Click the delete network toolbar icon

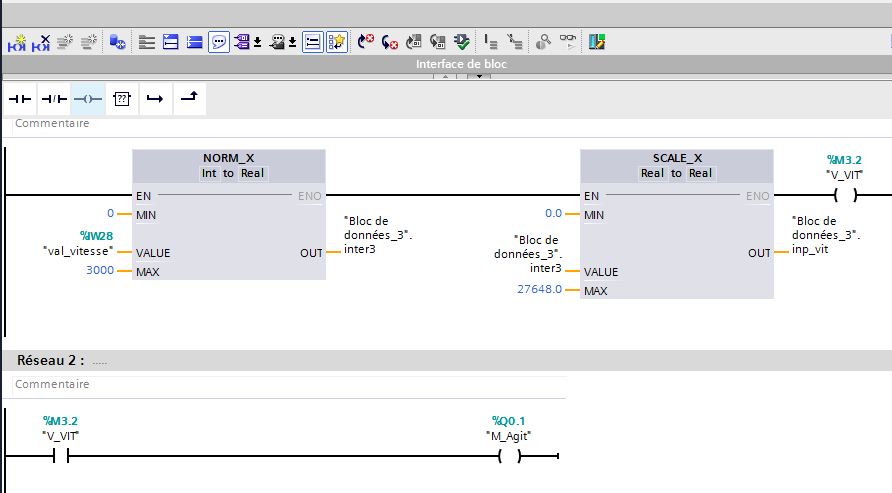coord(42,42)
